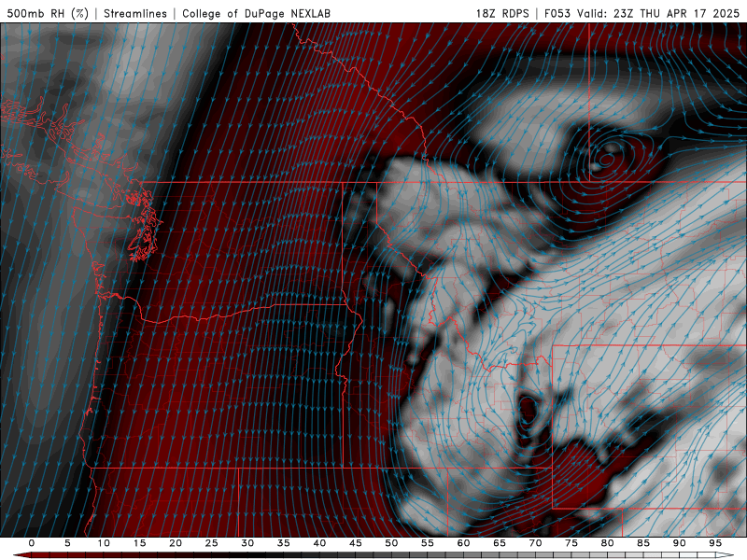747x560 pixels.
Task: Click the "23Z THU APR 17 2025" valid time
Action: (x=676, y=14)
